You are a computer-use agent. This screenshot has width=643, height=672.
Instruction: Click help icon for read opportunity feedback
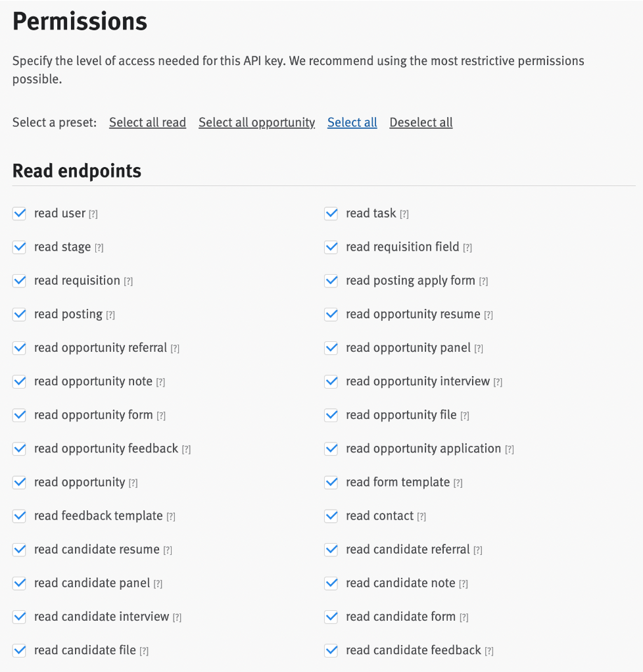click(186, 450)
